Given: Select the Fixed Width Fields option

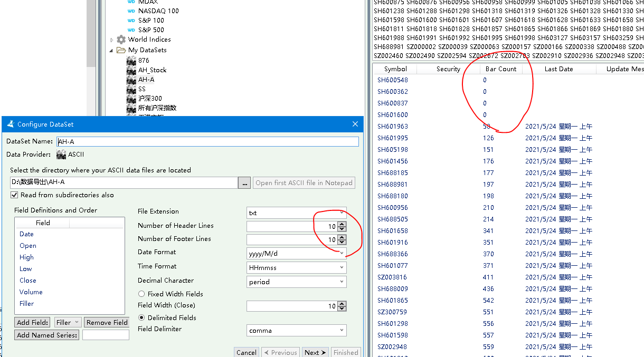Looking at the screenshot, I should tap(141, 294).
